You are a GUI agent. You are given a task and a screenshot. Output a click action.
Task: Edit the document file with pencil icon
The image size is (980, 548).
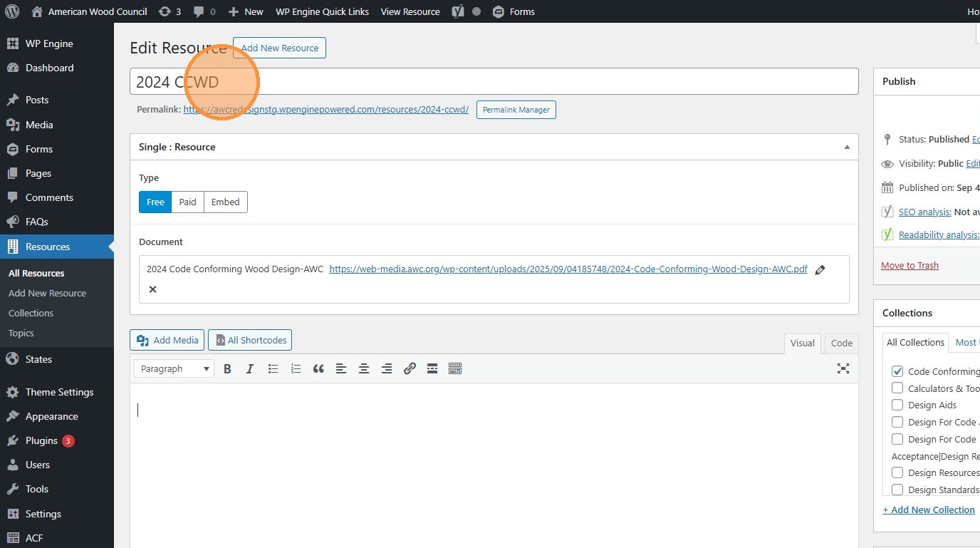pyautogui.click(x=820, y=270)
